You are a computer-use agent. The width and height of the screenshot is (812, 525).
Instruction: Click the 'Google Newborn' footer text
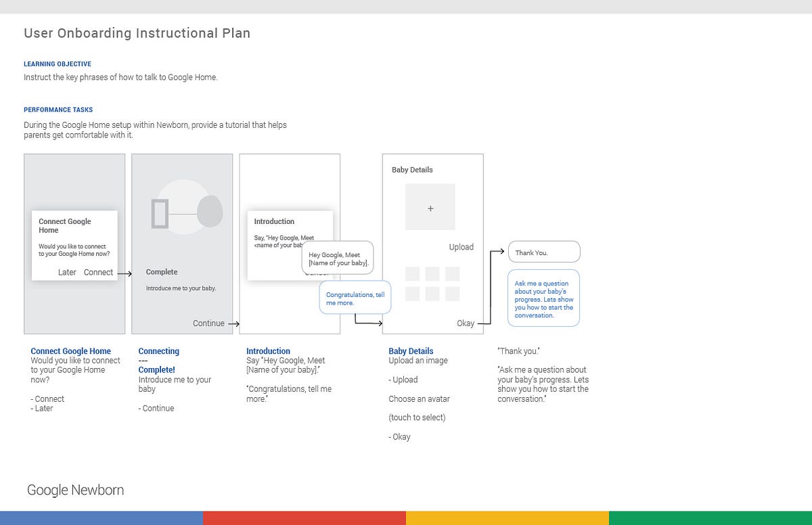click(x=76, y=490)
